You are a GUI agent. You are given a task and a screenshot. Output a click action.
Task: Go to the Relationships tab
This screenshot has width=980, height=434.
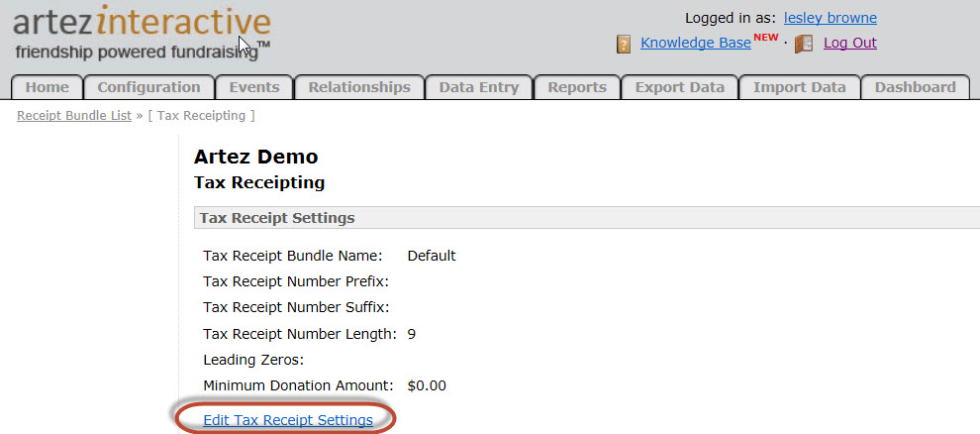(x=358, y=87)
